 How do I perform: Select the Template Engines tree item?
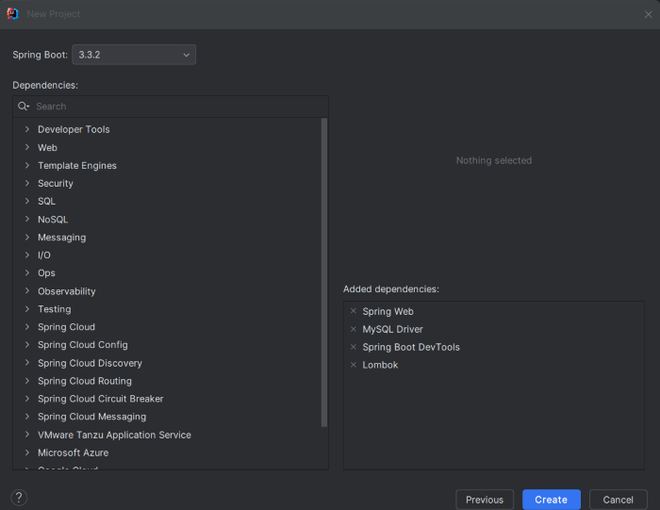[x=77, y=165]
